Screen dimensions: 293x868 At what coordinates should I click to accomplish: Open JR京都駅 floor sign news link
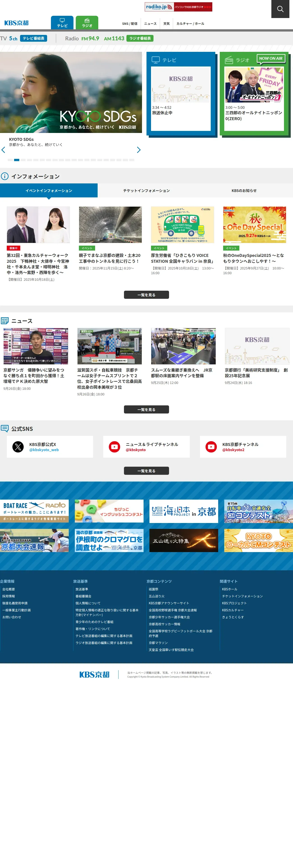point(183,373)
